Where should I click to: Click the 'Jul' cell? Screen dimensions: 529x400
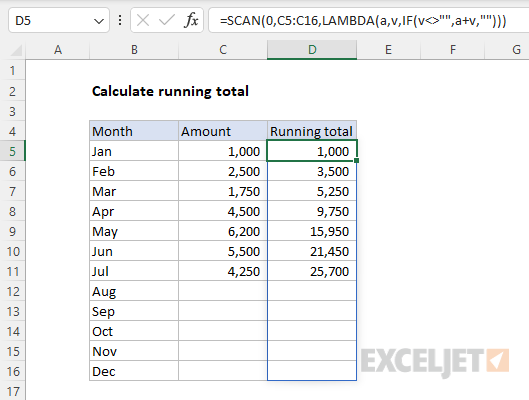[x=134, y=271]
